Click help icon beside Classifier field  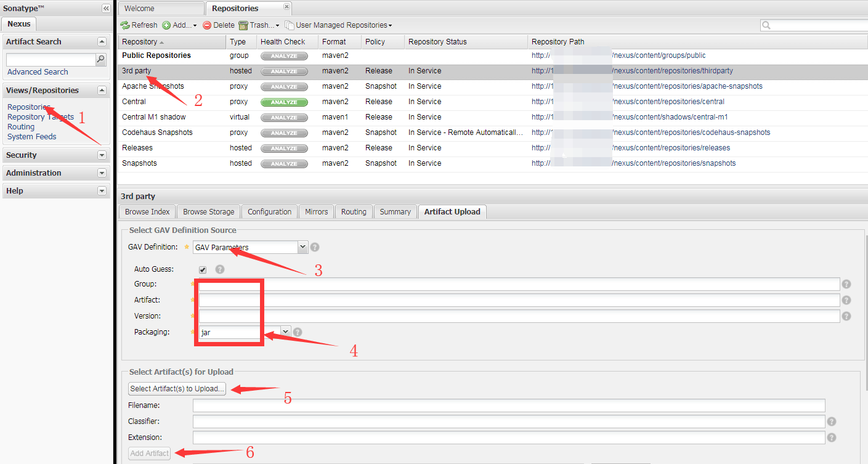[832, 421]
